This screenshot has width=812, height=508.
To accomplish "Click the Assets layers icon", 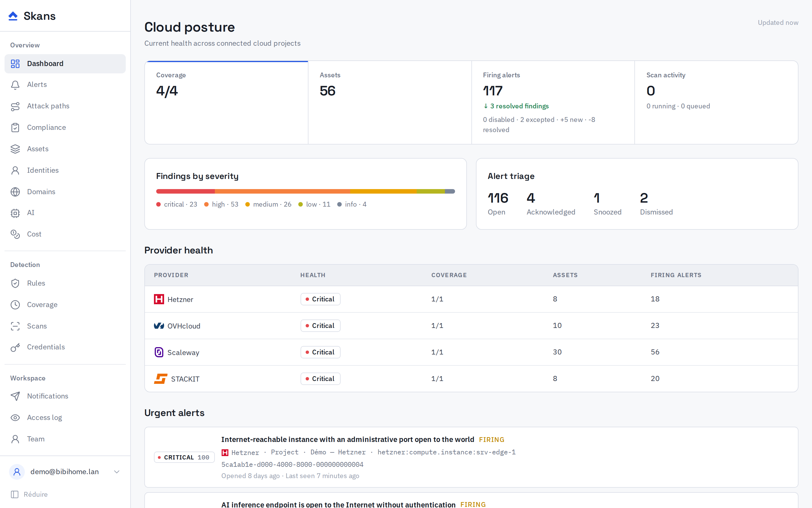I will click(15, 149).
